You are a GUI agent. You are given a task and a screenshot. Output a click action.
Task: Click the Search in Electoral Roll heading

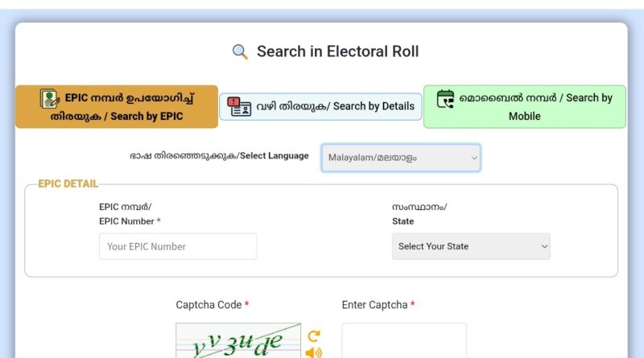(337, 52)
